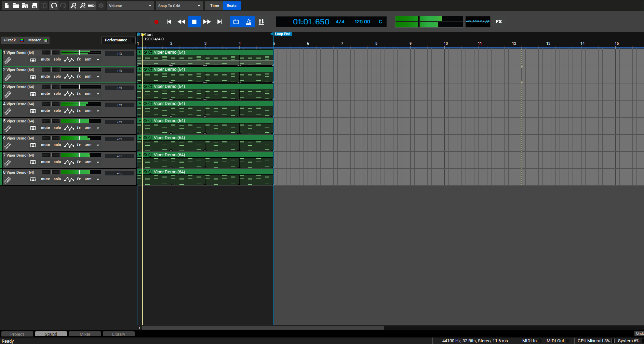The image size is (644, 344).
Task: Open fx for track 2
Action: tap(79, 77)
